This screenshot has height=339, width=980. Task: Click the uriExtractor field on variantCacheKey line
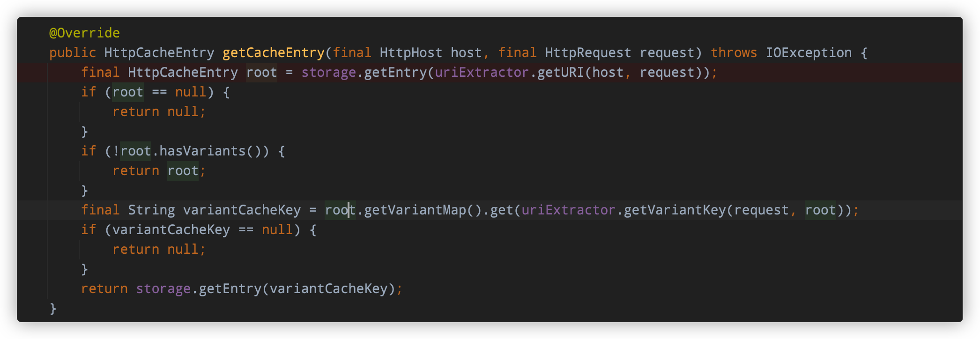point(569,210)
